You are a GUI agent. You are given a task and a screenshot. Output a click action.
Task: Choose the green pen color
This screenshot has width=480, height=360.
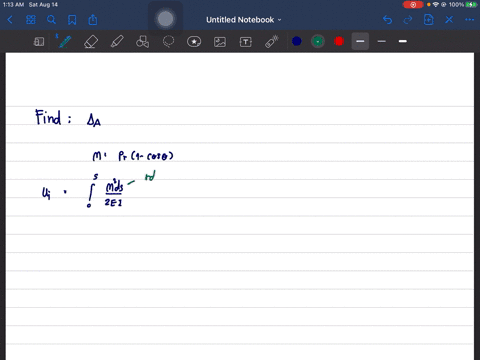[318, 41]
